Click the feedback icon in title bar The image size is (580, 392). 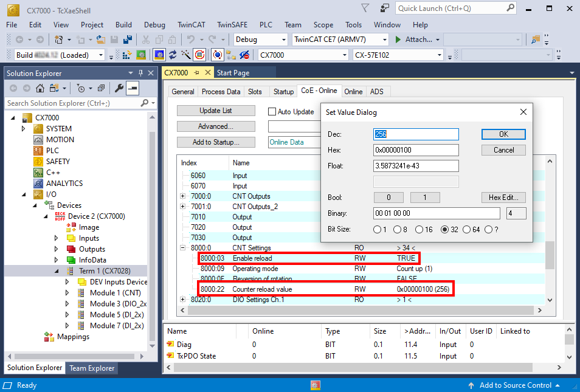(385, 8)
